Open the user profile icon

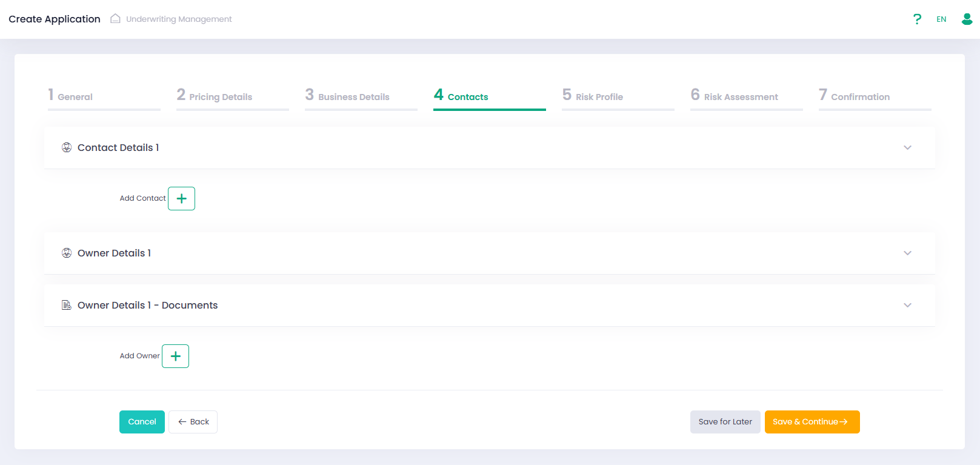coord(967,19)
